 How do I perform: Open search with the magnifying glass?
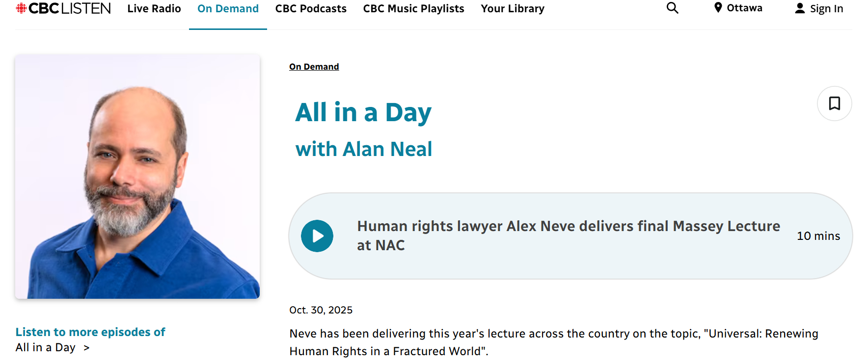(x=672, y=8)
